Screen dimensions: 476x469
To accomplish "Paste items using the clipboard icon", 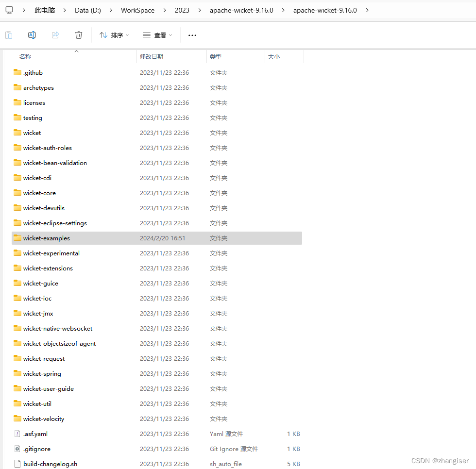I will click(x=9, y=34).
